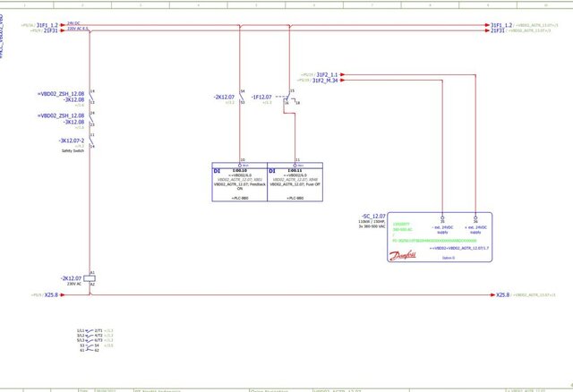This screenshot has height=392, width=573.
Task: Click the Danfoss logo on the drive block
Action: click(402, 254)
